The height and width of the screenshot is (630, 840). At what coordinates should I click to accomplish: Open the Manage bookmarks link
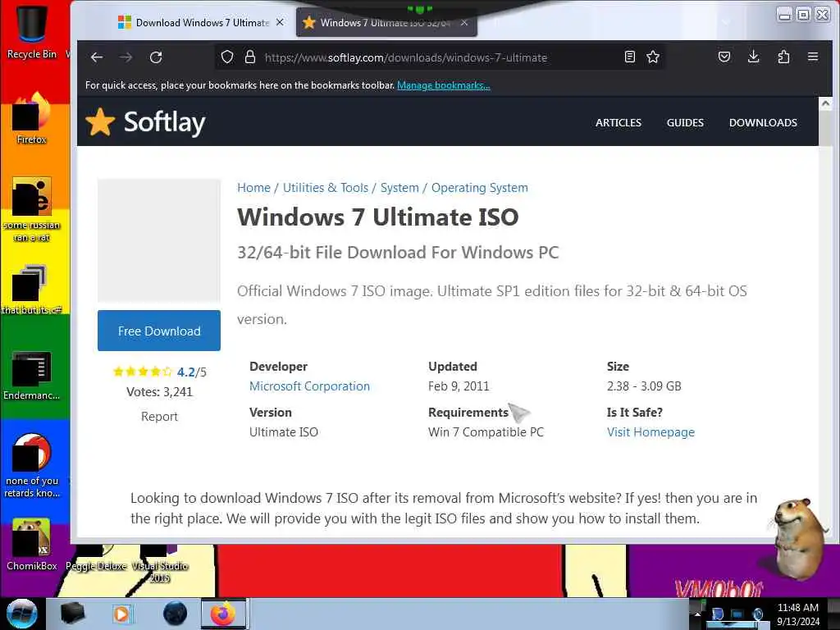click(444, 85)
